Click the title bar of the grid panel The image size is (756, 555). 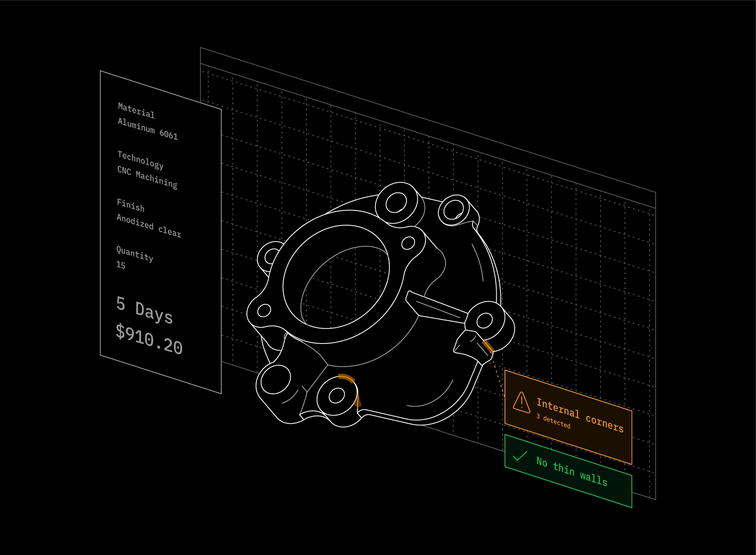point(427,127)
